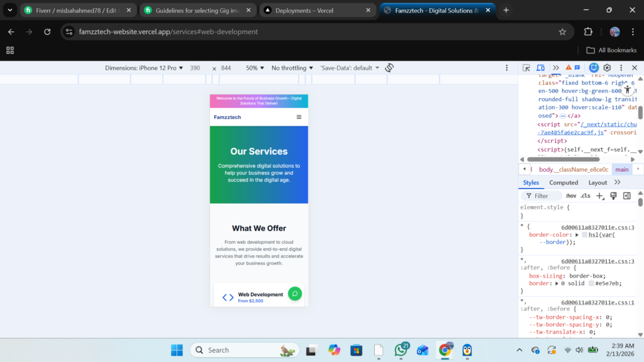The image size is (644, 362).
Task: Switch to the Deployments – Vercel tab
Action: click(x=317, y=10)
